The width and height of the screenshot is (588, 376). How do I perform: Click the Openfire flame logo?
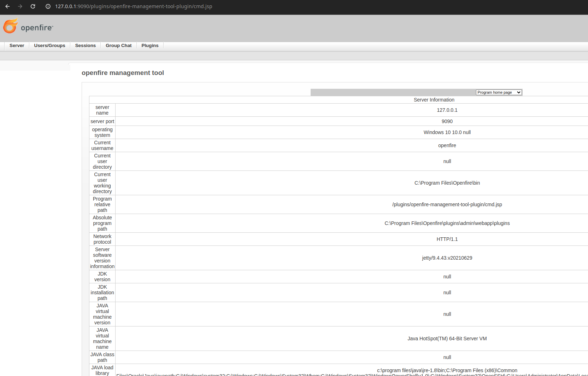pyautogui.click(x=11, y=26)
